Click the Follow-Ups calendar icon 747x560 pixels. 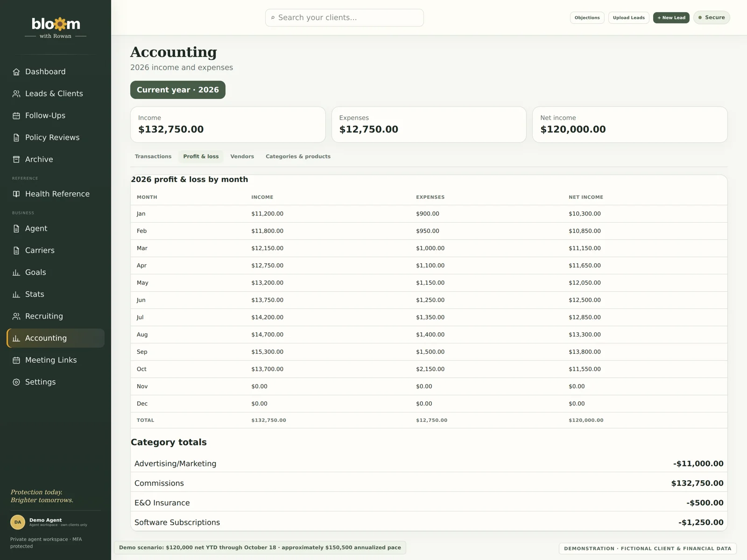pyautogui.click(x=16, y=116)
